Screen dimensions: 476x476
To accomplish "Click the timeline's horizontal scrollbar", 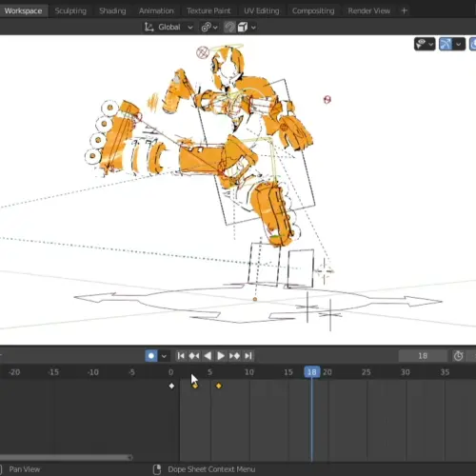I will coord(66,457).
